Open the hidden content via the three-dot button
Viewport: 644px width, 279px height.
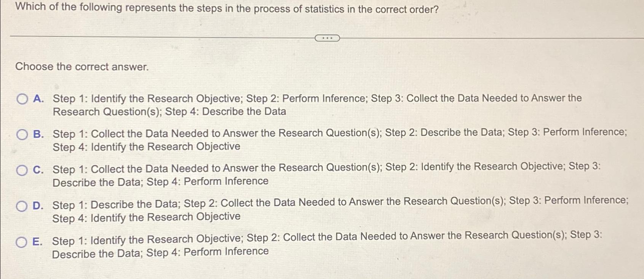pyautogui.click(x=327, y=38)
